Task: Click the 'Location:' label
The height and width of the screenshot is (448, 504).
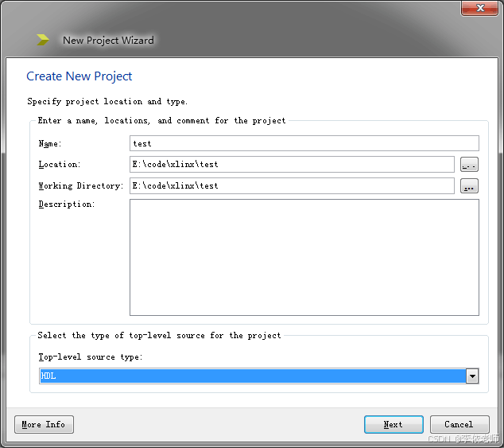Action: pos(60,164)
